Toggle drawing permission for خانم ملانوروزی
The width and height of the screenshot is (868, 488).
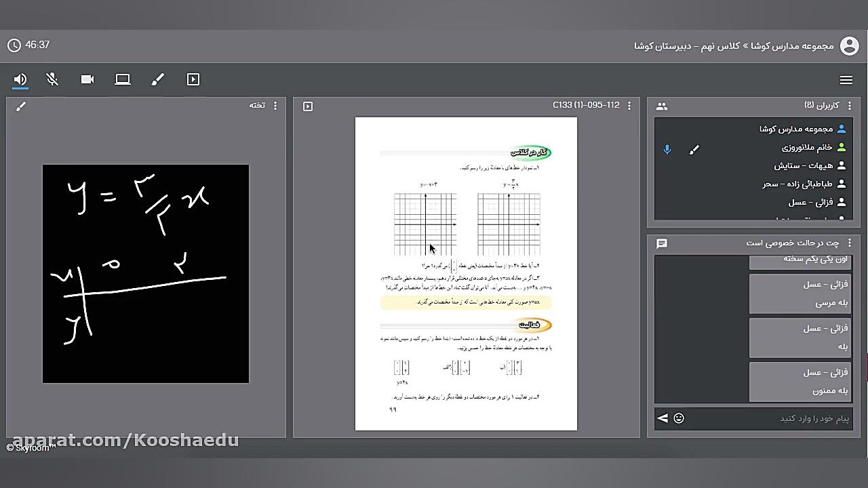coord(694,150)
